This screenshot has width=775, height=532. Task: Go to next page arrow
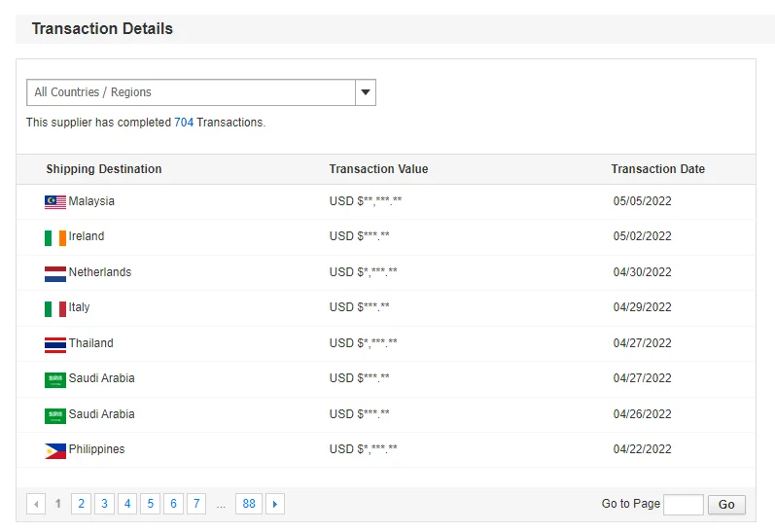(275, 504)
